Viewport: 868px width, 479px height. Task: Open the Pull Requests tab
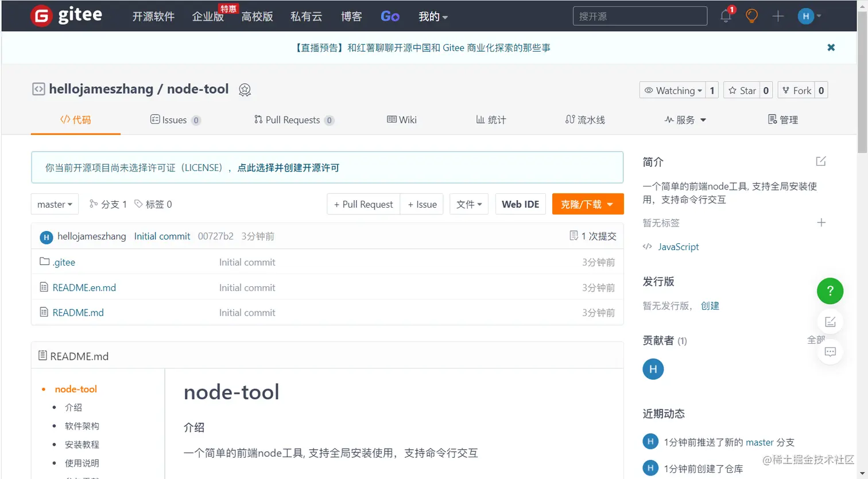(x=293, y=120)
